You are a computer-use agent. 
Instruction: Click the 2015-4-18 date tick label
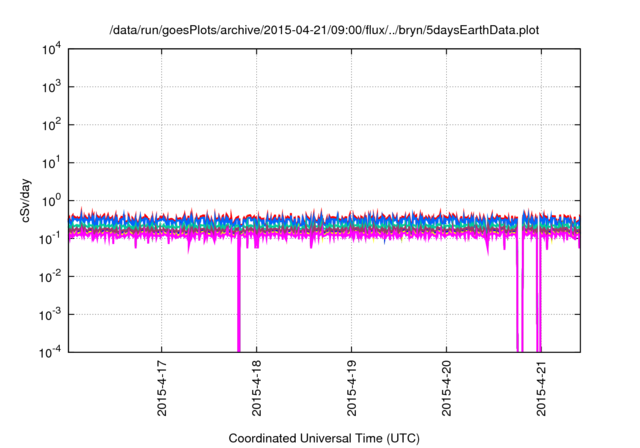[x=257, y=388]
